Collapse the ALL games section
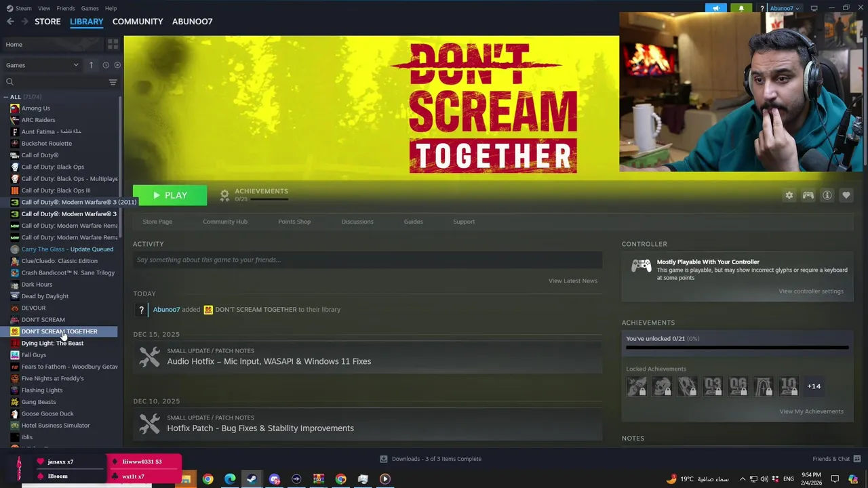The height and width of the screenshot is (488, 868). [x=7, y=97]
